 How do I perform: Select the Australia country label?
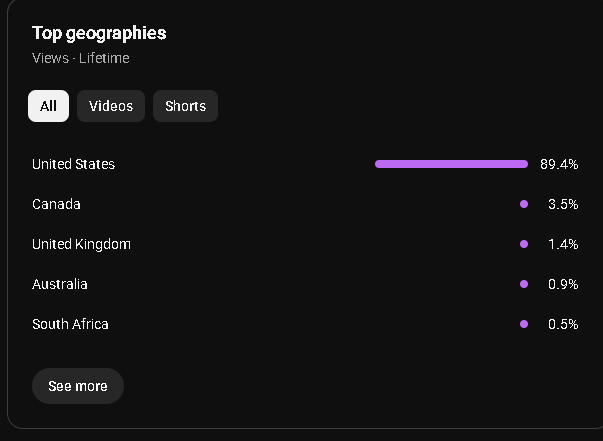tap(60, 284)
